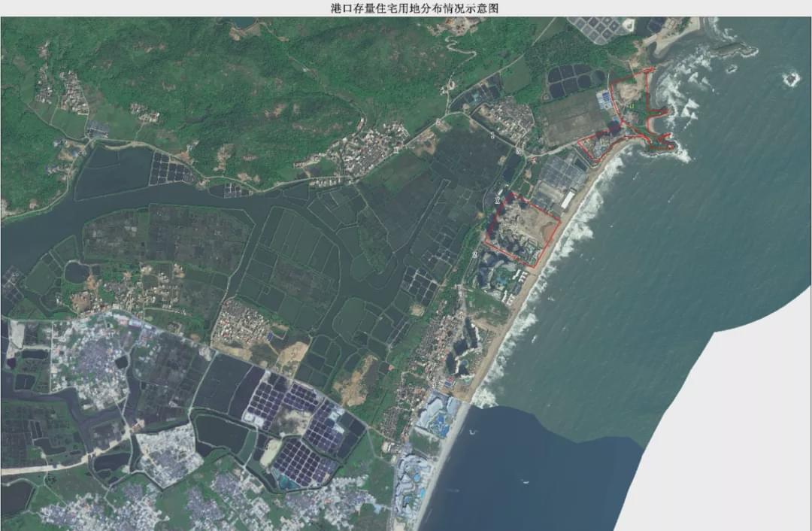Screen dimensions: 812x531
Task: Select the large red-outlined parcel by the beach
Action: pyautogui.click(x=523, y=229)
